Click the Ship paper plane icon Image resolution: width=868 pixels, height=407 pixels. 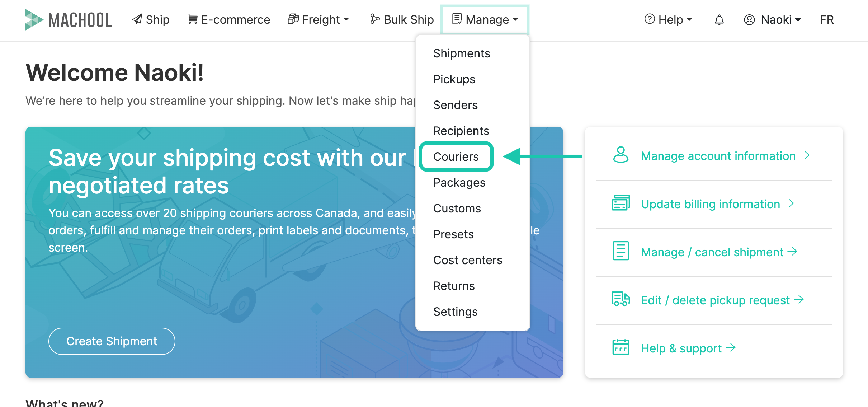click(137, 19)
